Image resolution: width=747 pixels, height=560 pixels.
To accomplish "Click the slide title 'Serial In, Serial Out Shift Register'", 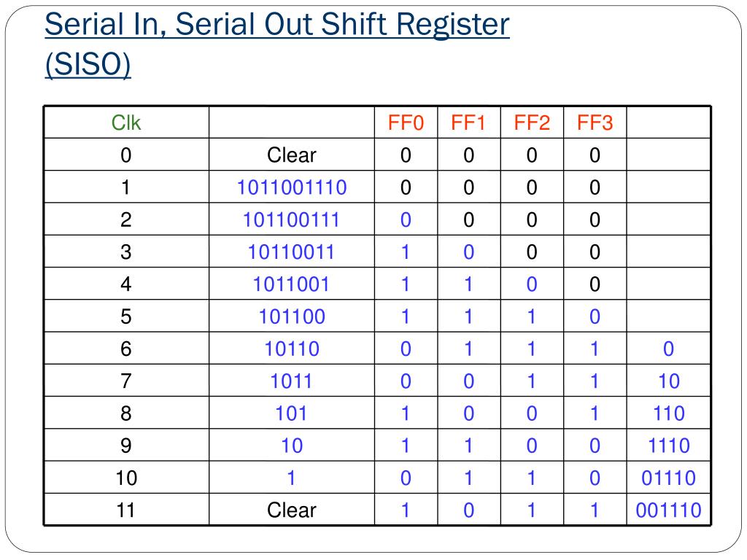I will 276,26.
